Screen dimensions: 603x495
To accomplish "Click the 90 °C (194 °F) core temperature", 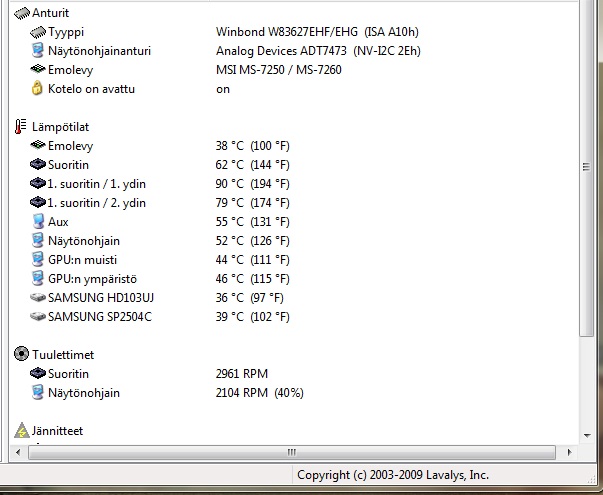I will 252,184.
